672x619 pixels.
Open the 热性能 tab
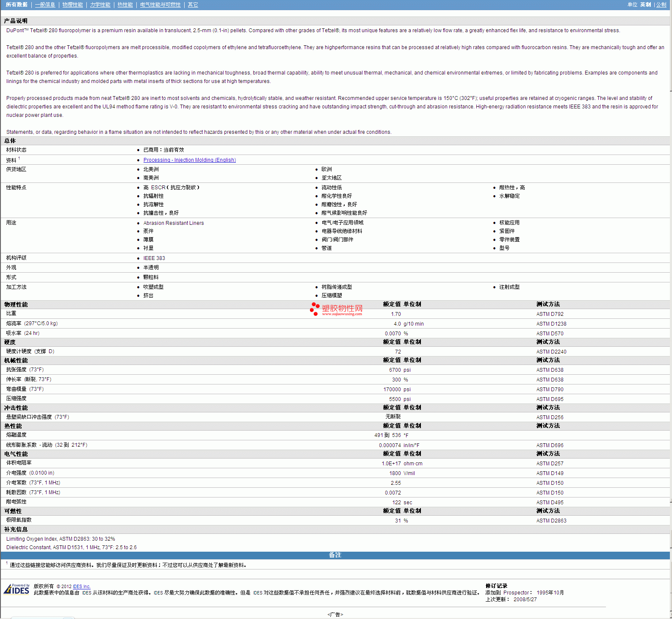pyautogui.click(x=125, y=5)
